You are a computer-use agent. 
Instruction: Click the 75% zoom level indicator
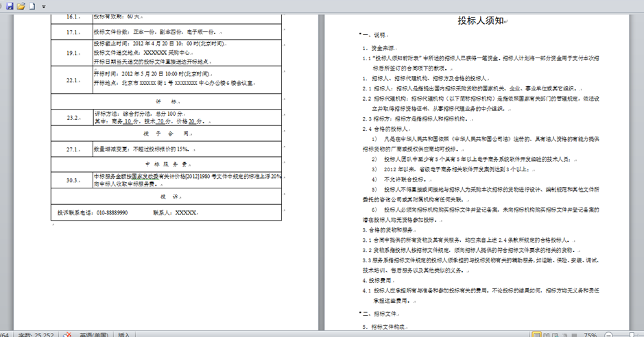591,335
